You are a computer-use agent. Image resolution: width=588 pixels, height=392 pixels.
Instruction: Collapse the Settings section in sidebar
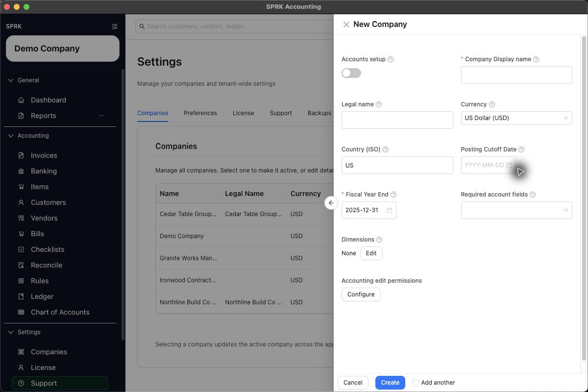[x=11, y=332]
